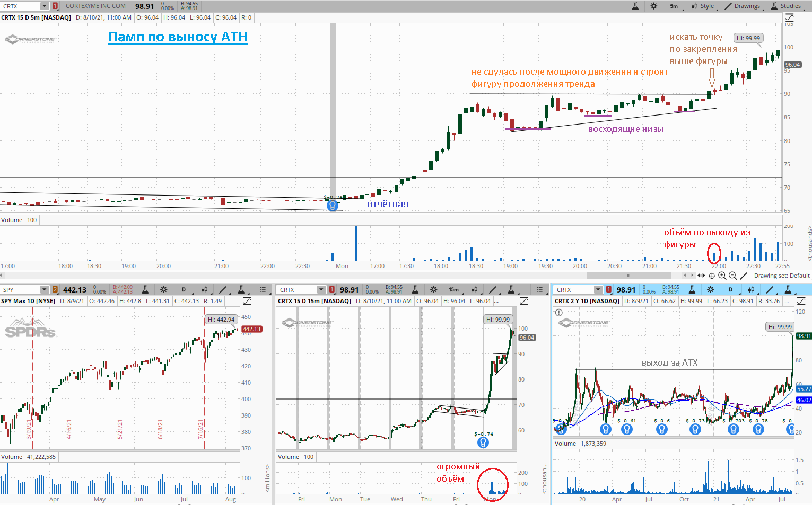Click the Volume 1,873,359 label in the CRTX 2Y chart
This screenshot has width=812, height=505.
[x=581, y=444]
